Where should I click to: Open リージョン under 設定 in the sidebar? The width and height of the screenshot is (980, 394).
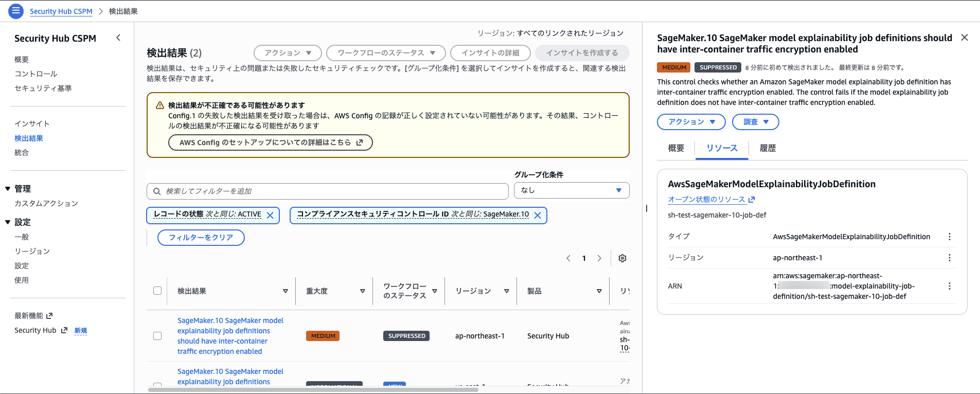[32, 252]
